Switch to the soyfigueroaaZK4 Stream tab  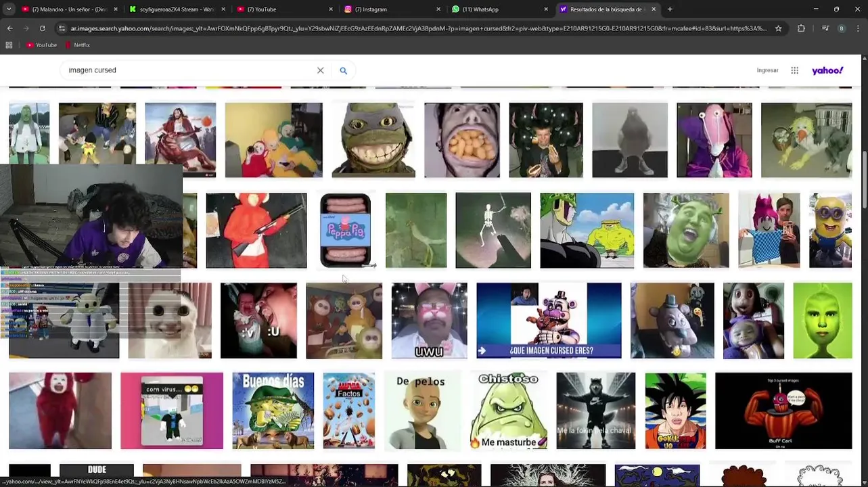pos(177,9)
